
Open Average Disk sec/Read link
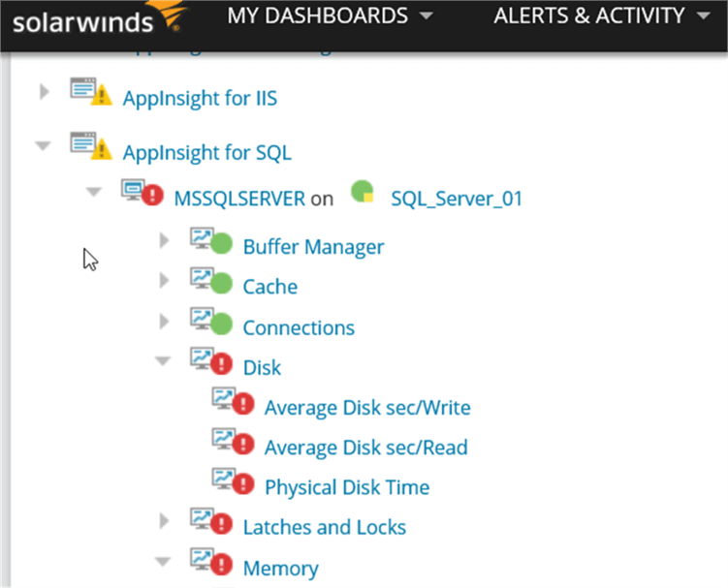(x=366, y=448)
